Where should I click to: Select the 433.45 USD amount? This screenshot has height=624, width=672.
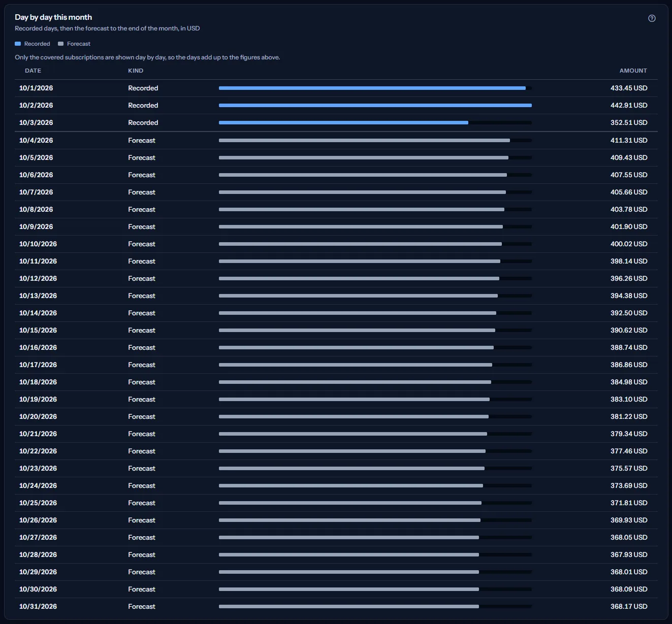point(629,88)
